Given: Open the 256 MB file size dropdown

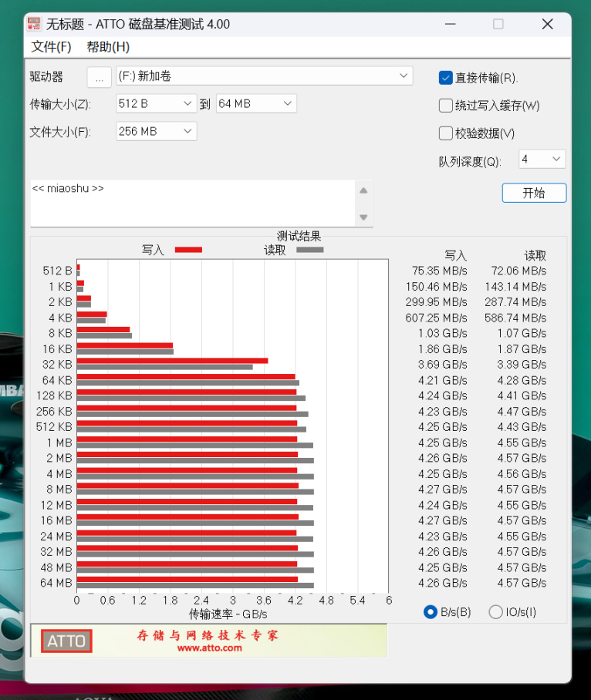Looking at the screenshot, I should click(156, 131).
